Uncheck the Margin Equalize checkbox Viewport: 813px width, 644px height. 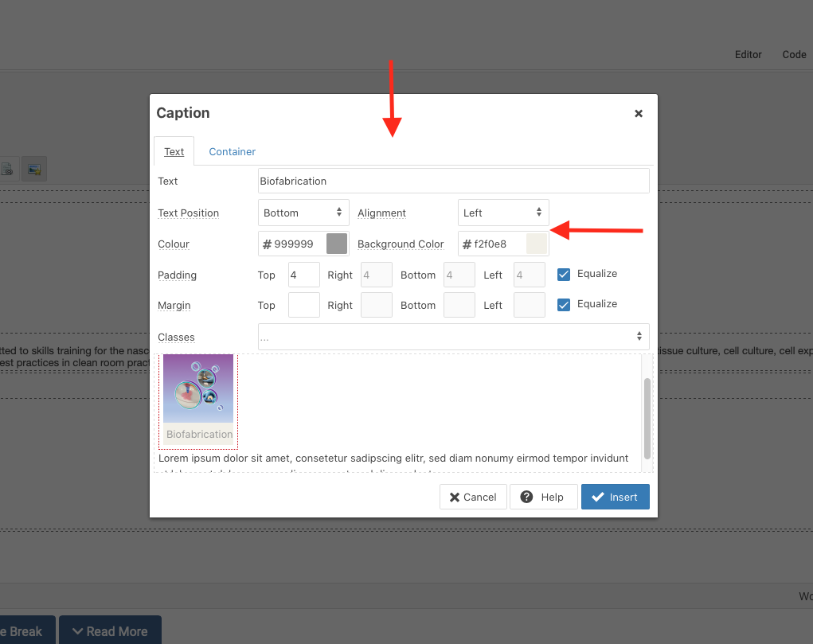coord(564,304)
